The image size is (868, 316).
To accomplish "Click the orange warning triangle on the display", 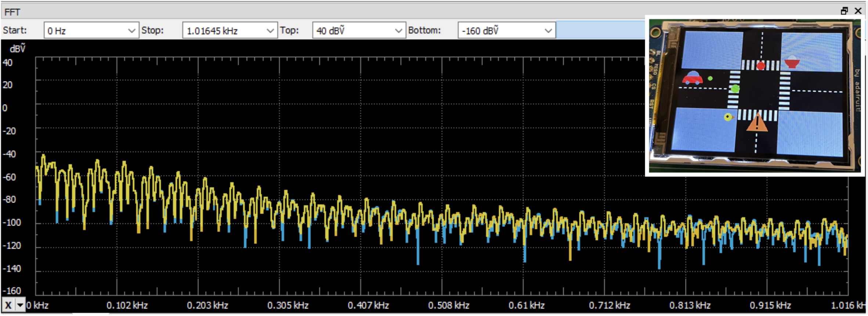I will [x=757, y=123].
